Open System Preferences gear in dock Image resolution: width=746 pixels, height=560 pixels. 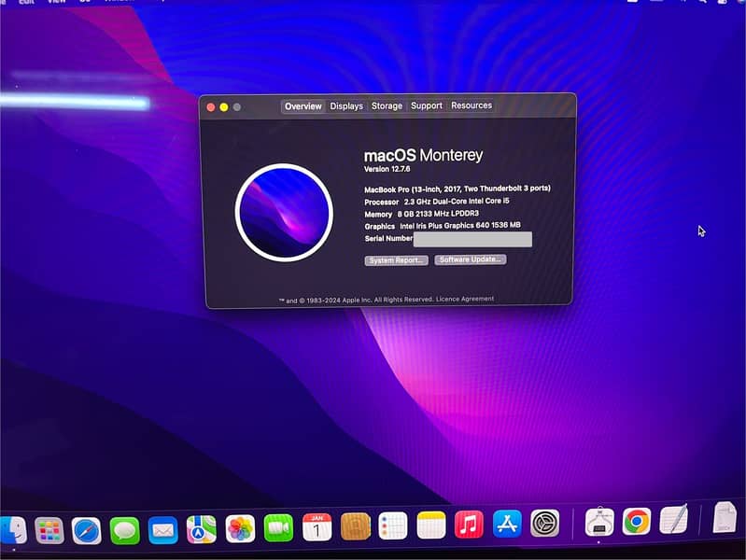coord(544,523)
